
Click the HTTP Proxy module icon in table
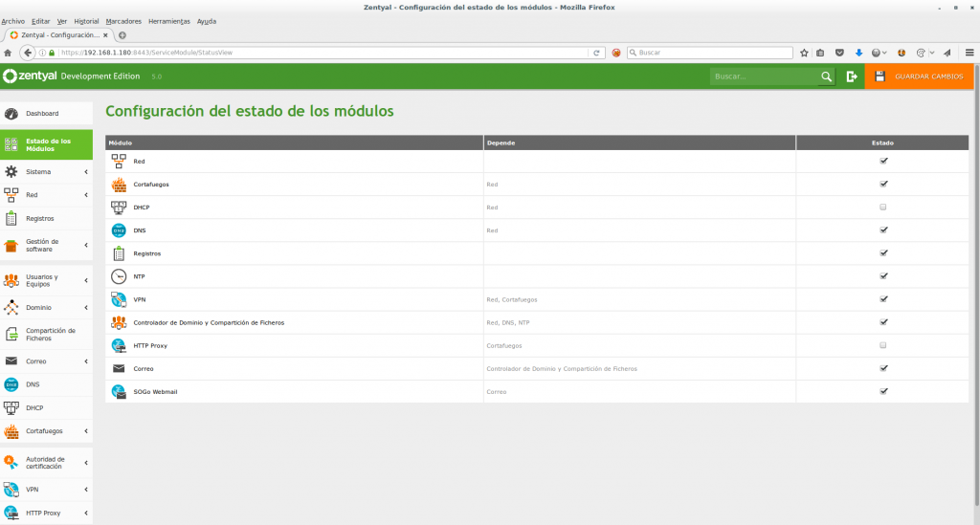(x=119, y=346)
